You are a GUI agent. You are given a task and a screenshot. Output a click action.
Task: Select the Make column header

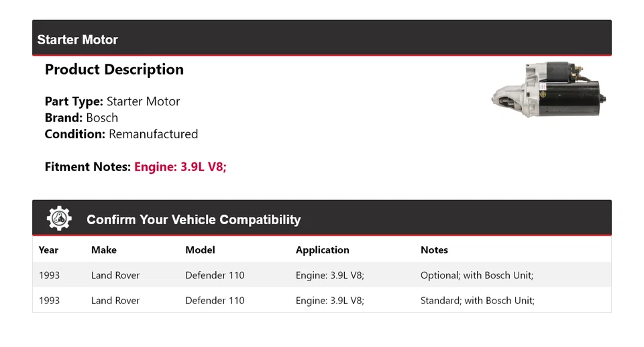tap(104, 250)
